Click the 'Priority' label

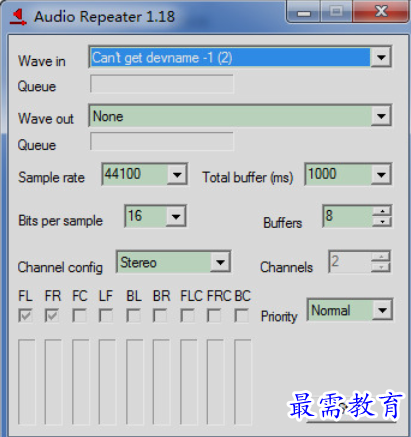tap(279, 316)
